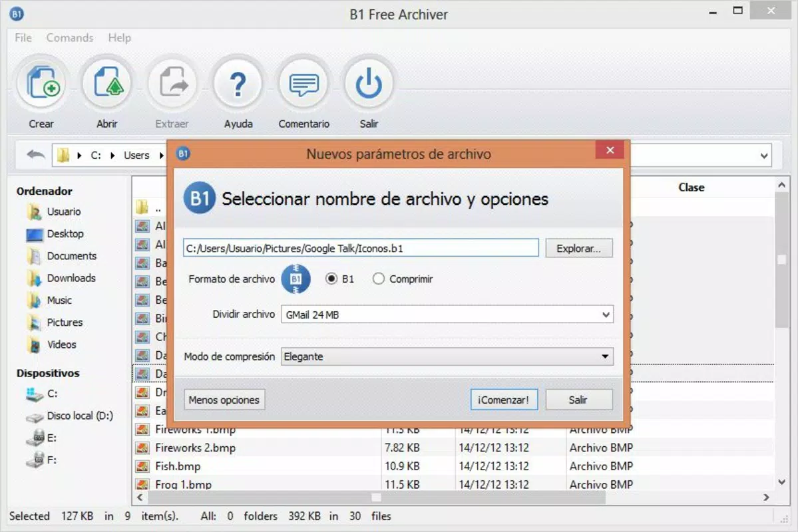
Task: Open Desktop in the sidebar
Action: [x=55, y=234]
